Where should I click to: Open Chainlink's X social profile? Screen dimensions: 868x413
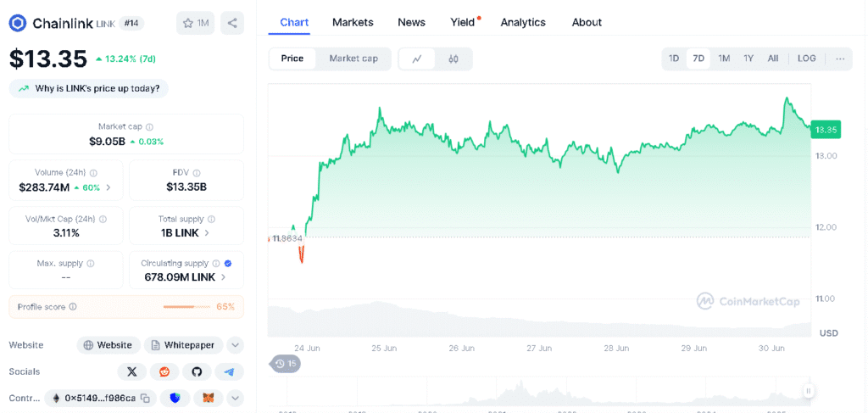pos(131,371)
